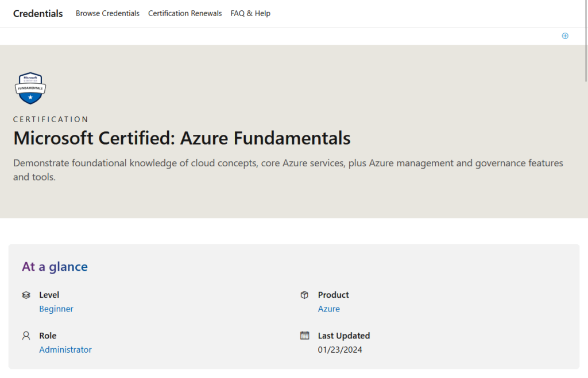
Task: Click the page vertical scrollbar thumb
Action: click(x=586, y=41)
